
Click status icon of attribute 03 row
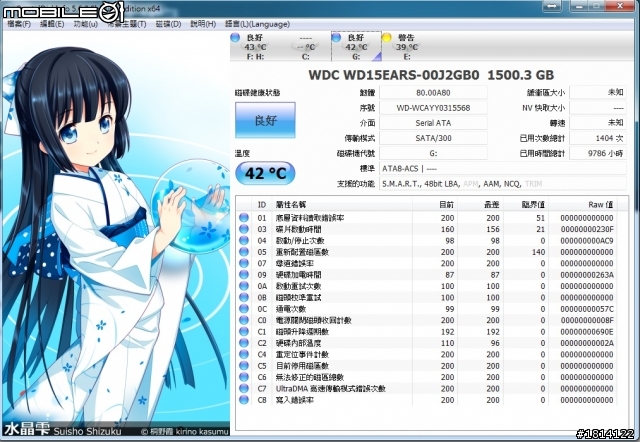[244, 229]
